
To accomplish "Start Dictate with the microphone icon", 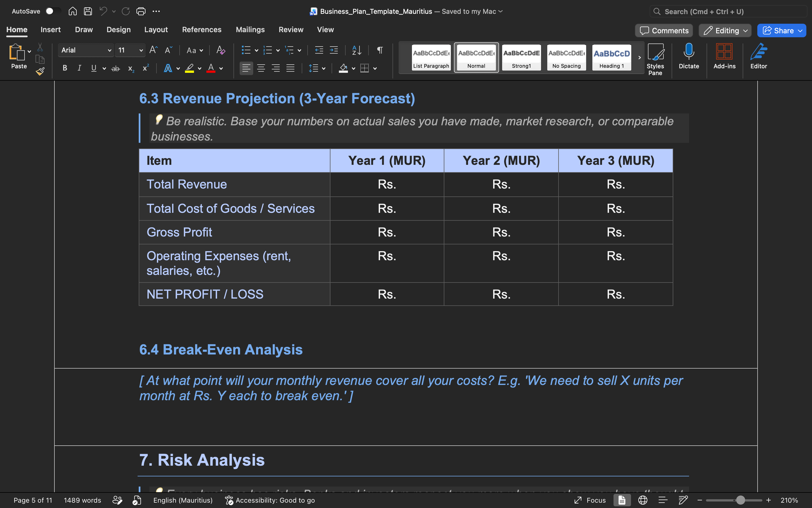I will pos(689,56).
